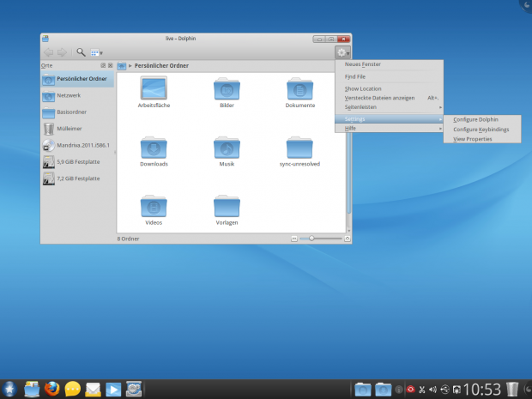Viewport: 532px width, 399px height.
Task: Select the Musik folder icon
Action: pos(227,148)
